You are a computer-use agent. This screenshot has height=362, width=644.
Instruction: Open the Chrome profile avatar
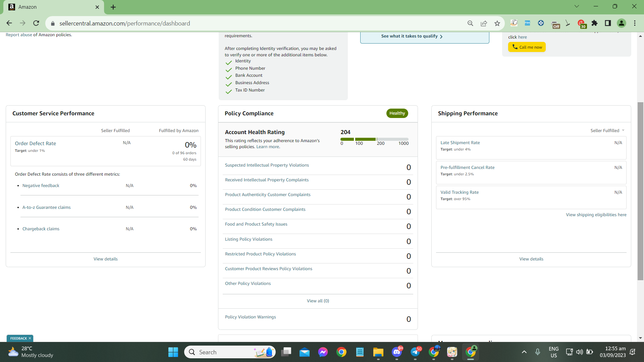point(622,23)
